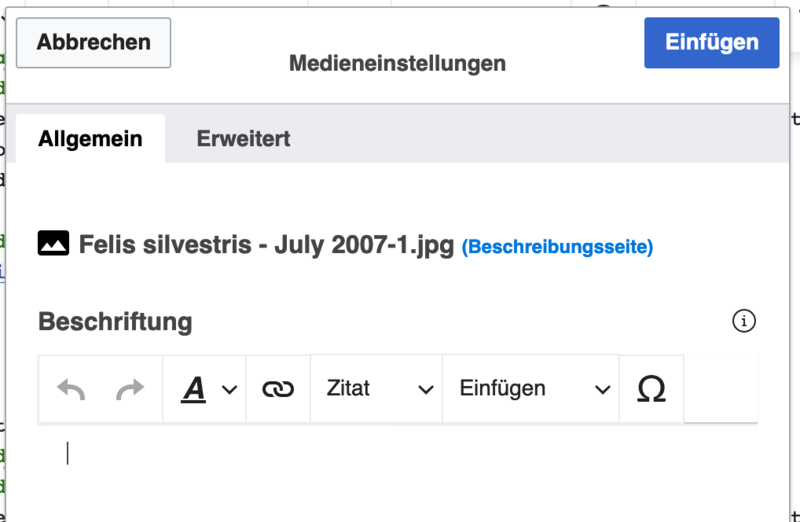Click the empty toolbar area beside Omega
800x522 pixels.
click(720, 389)
